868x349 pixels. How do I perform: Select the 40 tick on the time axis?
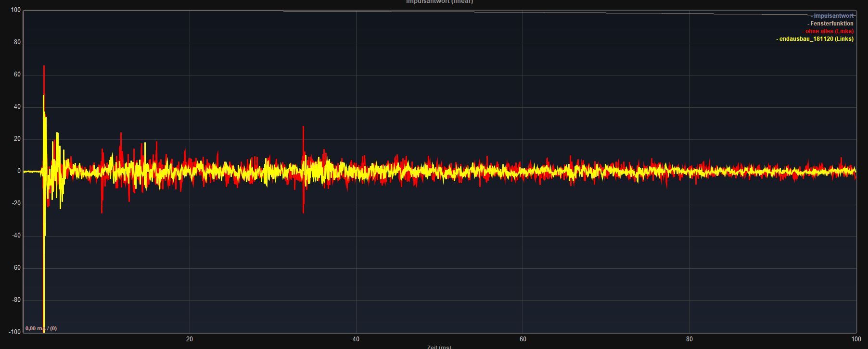356,339
